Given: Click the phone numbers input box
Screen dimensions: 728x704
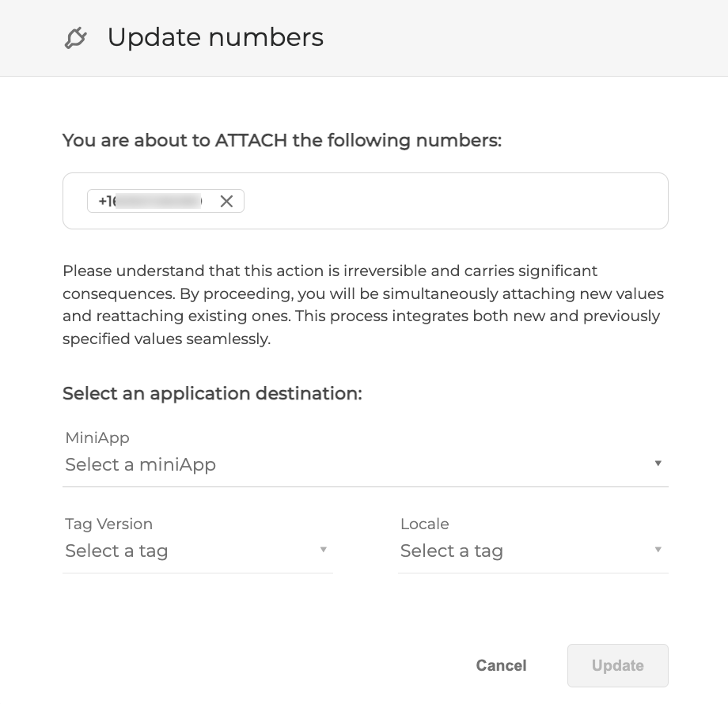Looking at the screenshot, I should click(x=435, y=201).
